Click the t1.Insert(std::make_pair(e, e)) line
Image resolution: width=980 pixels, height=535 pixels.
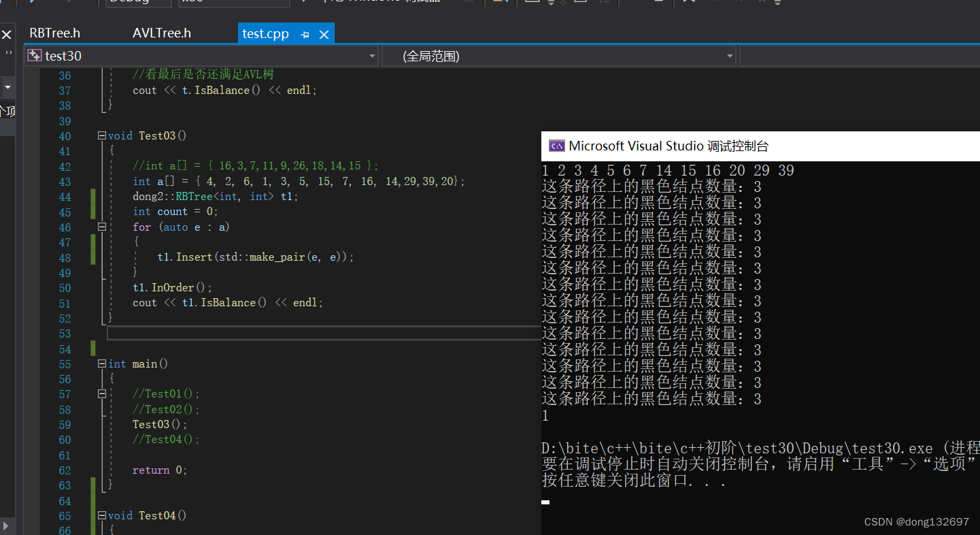[256, 257]
